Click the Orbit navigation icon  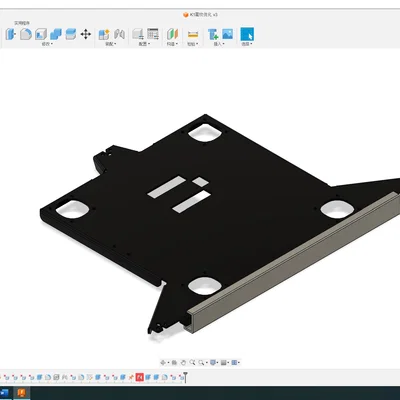point(163,362)
